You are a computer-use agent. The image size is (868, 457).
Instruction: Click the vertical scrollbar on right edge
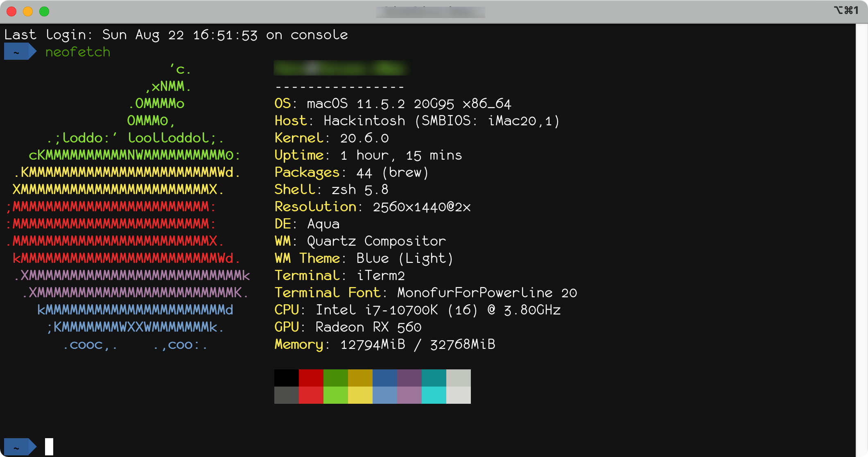pos(861,238)
